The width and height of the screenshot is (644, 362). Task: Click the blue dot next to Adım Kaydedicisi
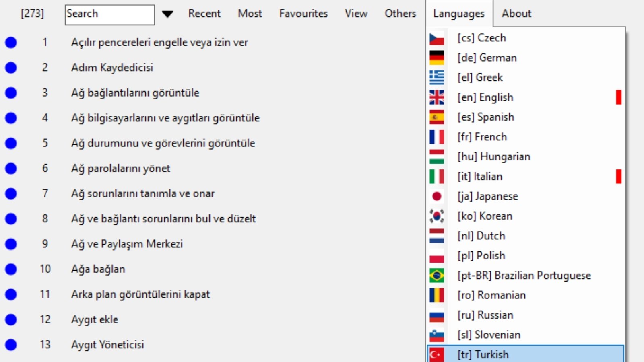click(11, 68)
